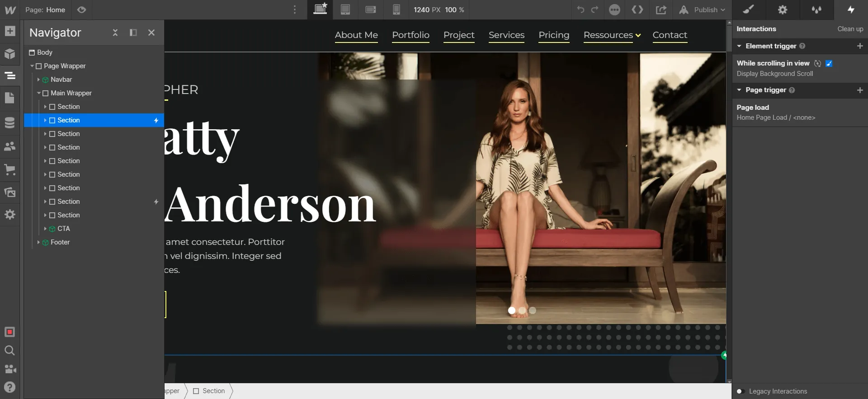868x399 pixels.
Task: Expand the Footer tree node
Action: point(38,242)
